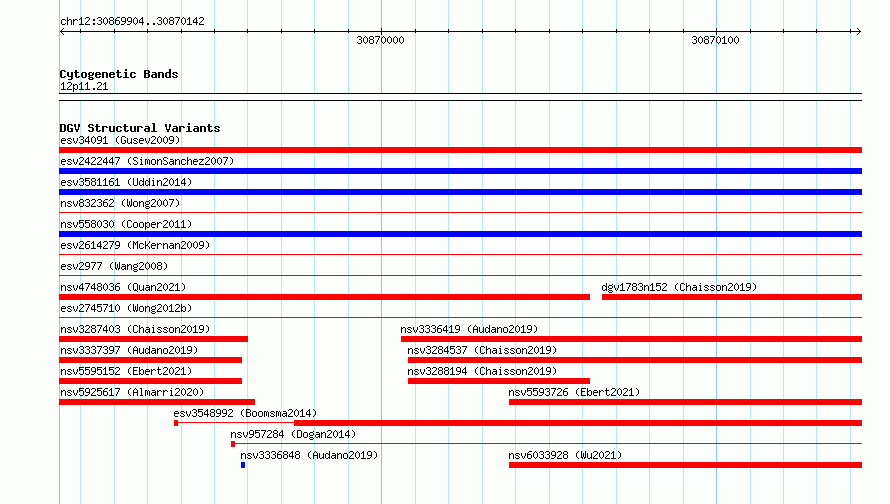Click the small red start block of nsv957284
Screen dimensions: 890x504
pyautogui.click(x=233, y=444)
